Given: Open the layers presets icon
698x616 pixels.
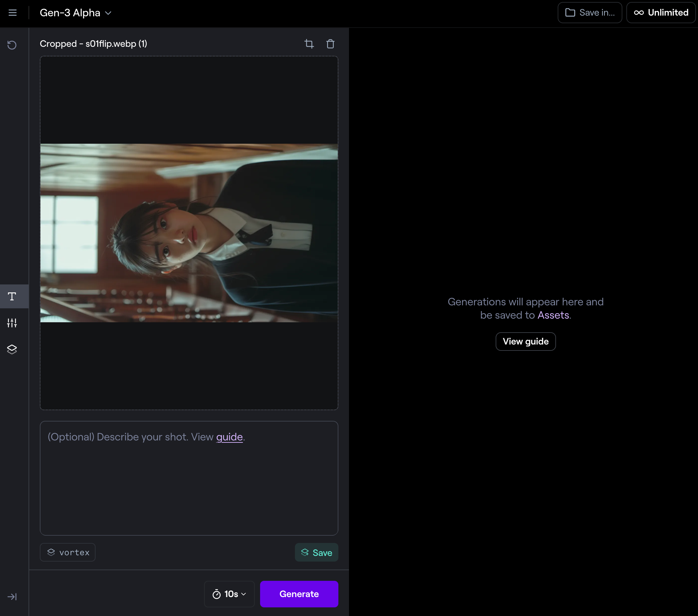Looking at the screenshot, I should pyautogui.click(x=12, y=349).
